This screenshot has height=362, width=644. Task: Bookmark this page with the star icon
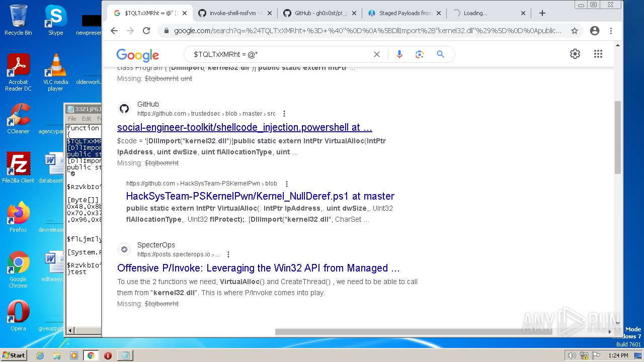pos(575,31)
